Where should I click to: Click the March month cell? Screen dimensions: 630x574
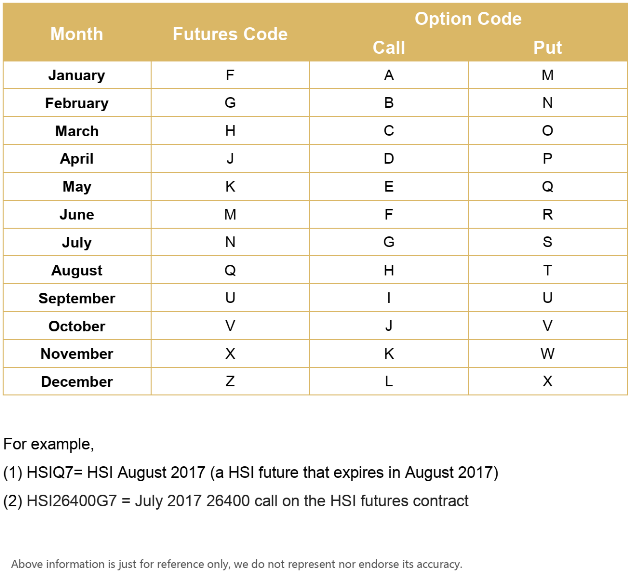click(x=77, y=131)
